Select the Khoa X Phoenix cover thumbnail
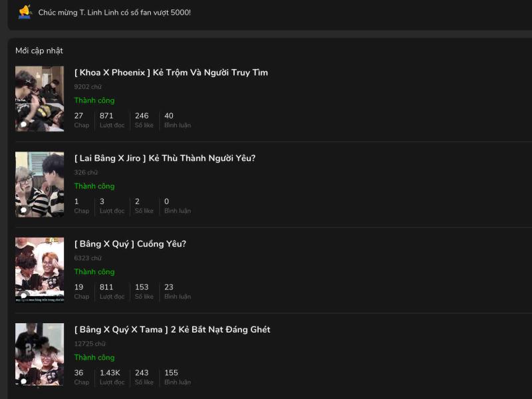 [40, 98]
